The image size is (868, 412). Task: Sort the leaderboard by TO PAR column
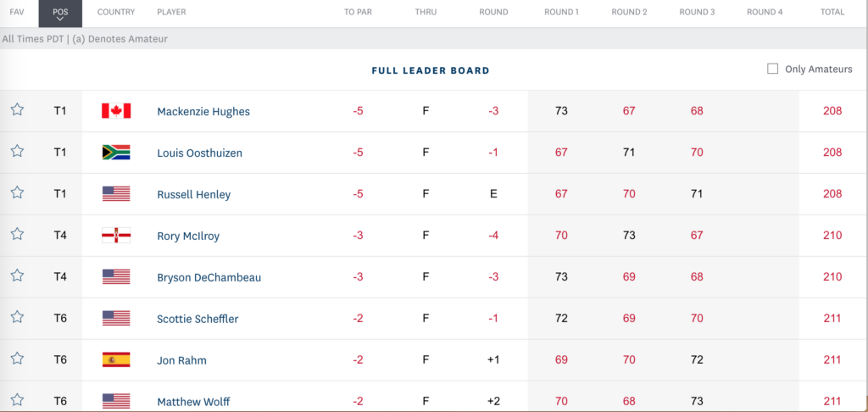(358, 12)
